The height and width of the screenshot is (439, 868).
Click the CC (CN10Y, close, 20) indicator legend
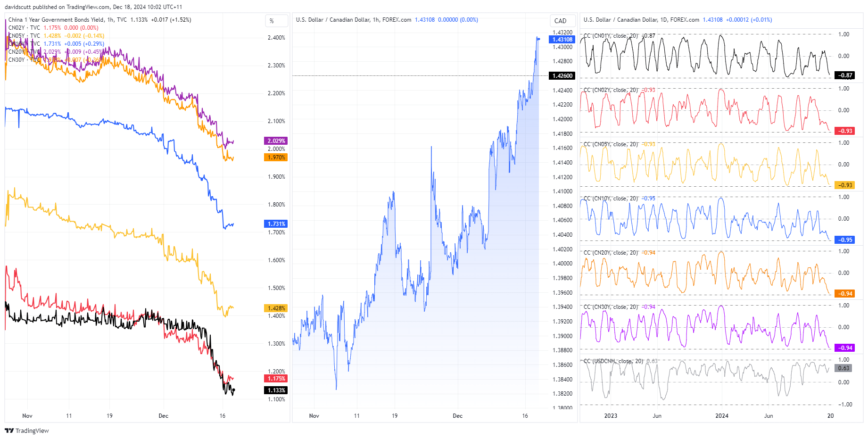611,199
